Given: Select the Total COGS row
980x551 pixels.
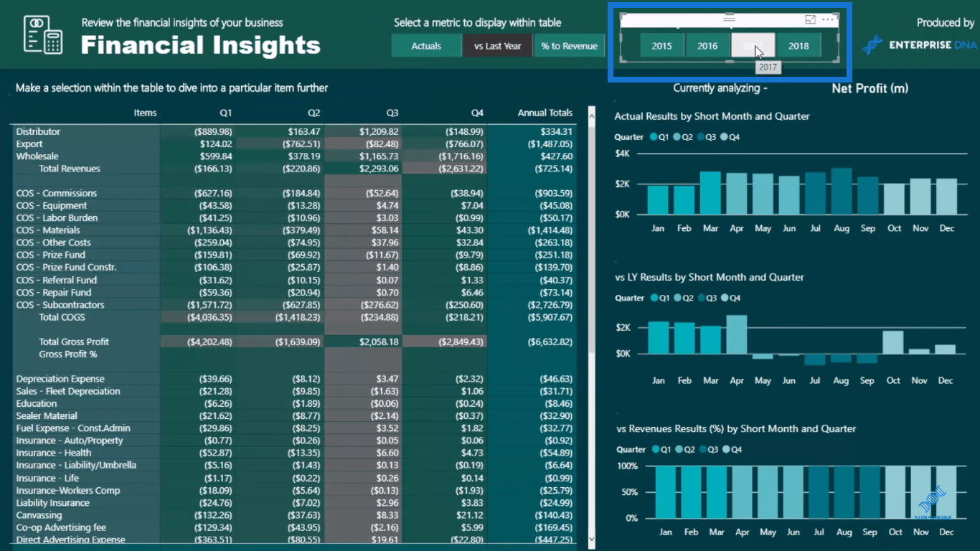Looking at the screenshot, I should (294, 317).
